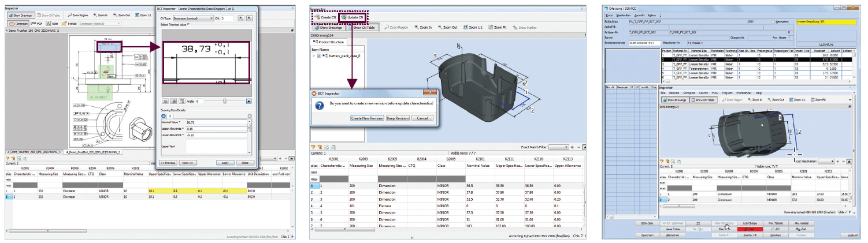Click Keep Revision in the BCT Inspector dialog

pyautogui.click(x=398, y=118)
